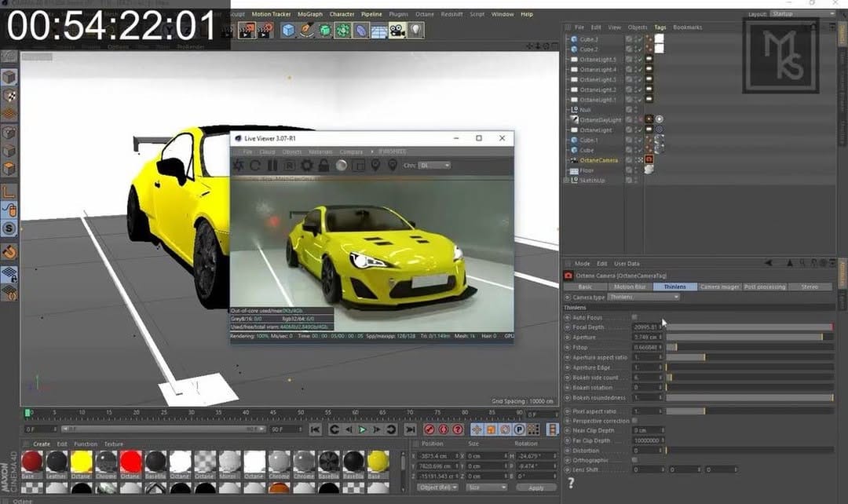Activate pick focus pin in Live Viewer
The width and height of the screenshot is (848, 504).
click(x=375, y=166)
